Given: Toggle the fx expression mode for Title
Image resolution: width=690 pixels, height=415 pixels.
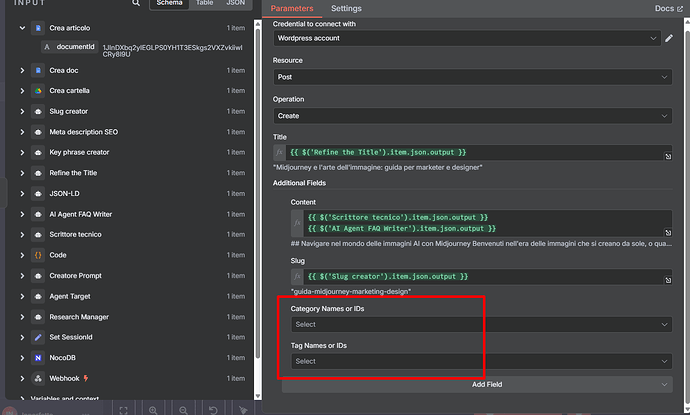Looking at the screenshot, I should tap(279, 152).
